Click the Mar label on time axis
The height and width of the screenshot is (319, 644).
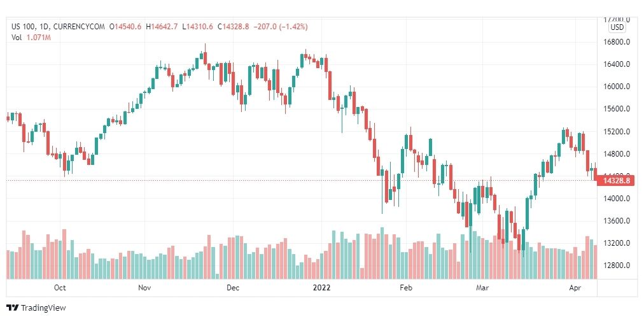482,288
